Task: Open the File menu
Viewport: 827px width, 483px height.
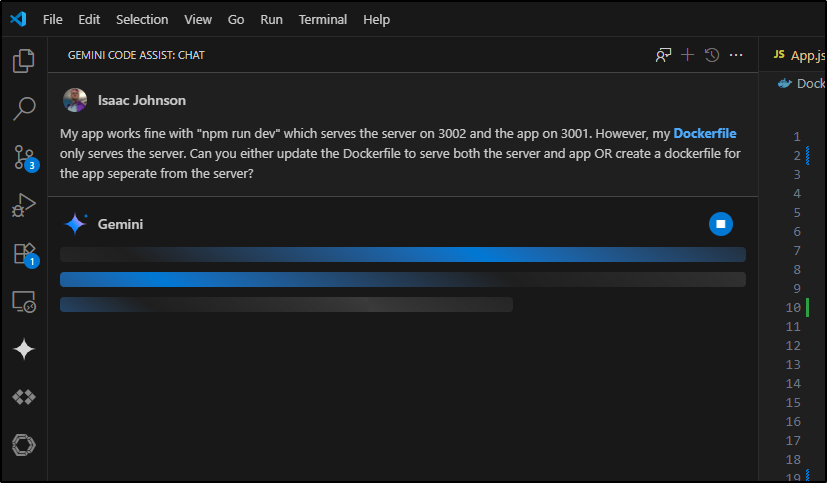Action: tap(52, 20)
